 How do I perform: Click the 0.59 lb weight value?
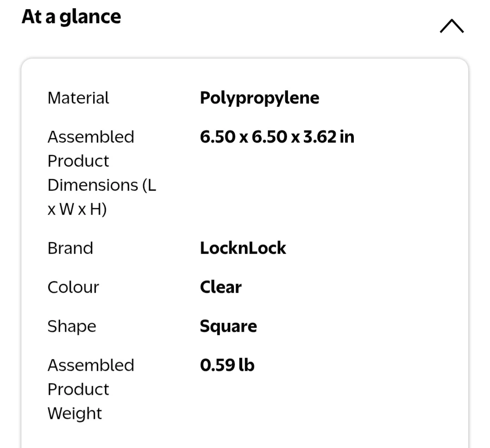tap(227, 365)
